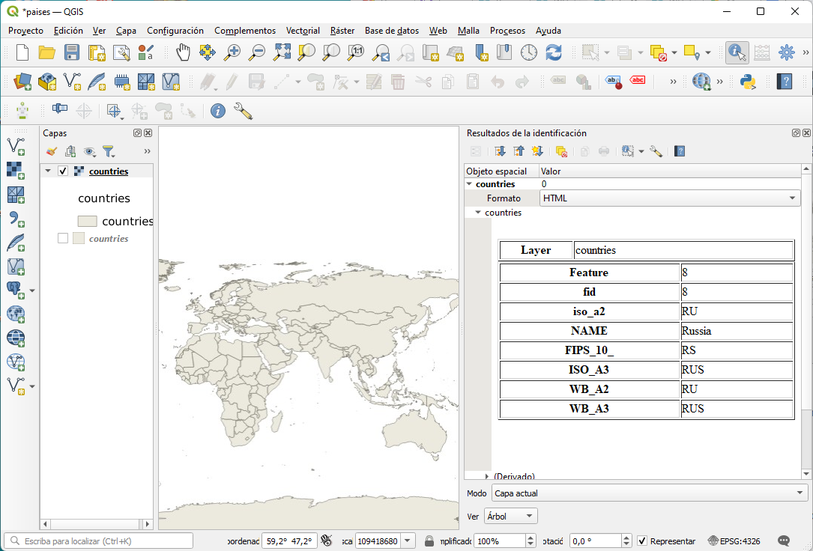Select the italic countries layer entry
Viewport: 813px width, 551px height.
(x=108, y=238)
